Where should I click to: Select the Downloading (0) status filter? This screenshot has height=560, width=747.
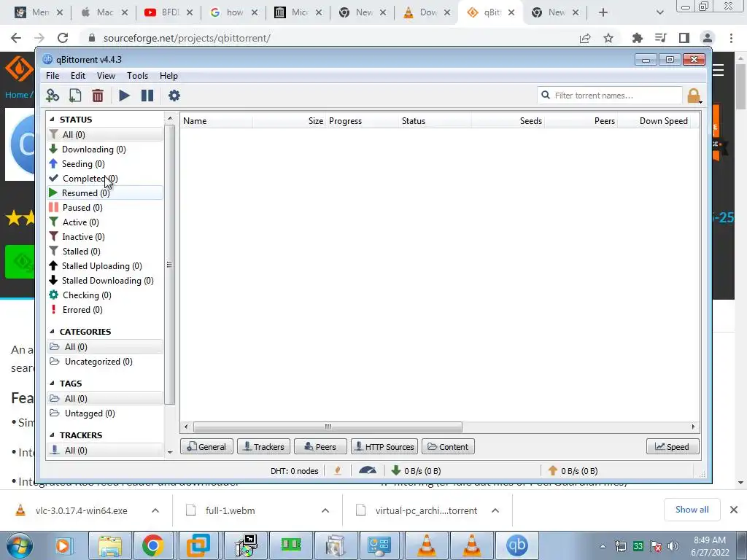point(105,149)
